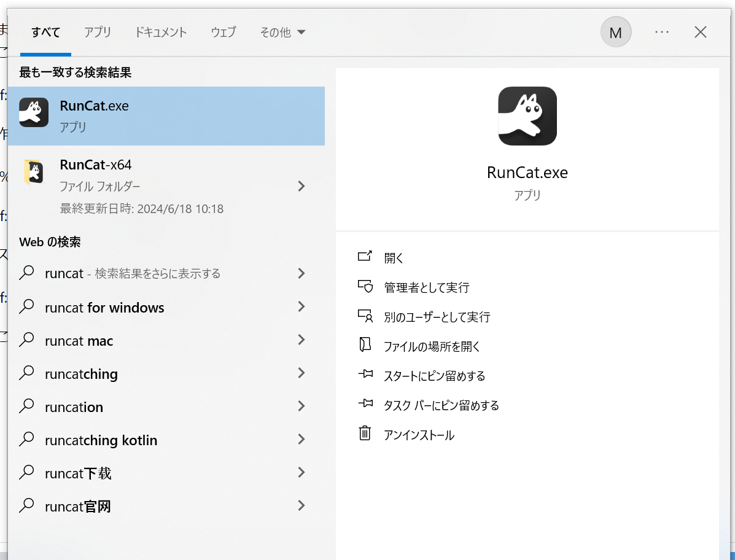Open the その他 dropdown
735x560 pixels.
(x=282, y=33)
